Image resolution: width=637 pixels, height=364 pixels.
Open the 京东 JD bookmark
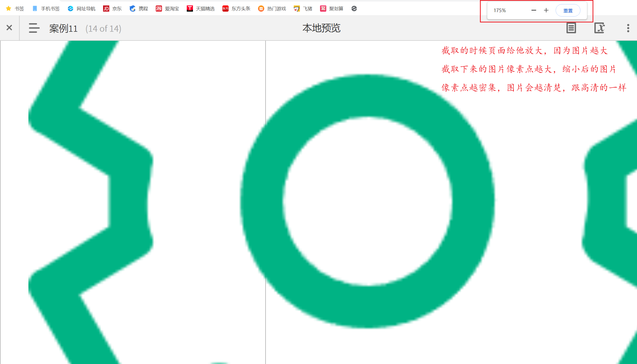pyautogui.click(x=112, y=9)
